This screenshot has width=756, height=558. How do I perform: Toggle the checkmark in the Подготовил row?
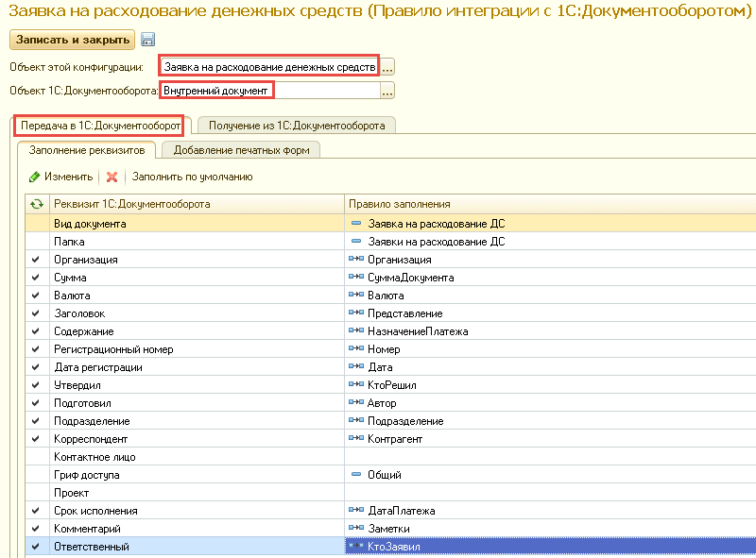(36, 403)
